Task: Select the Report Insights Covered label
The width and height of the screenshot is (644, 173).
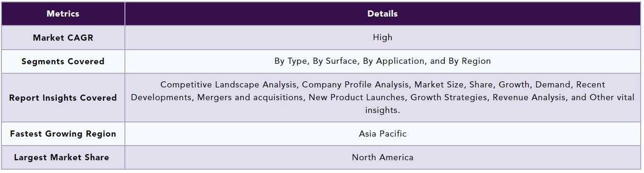Action: (x=63, y=98)
